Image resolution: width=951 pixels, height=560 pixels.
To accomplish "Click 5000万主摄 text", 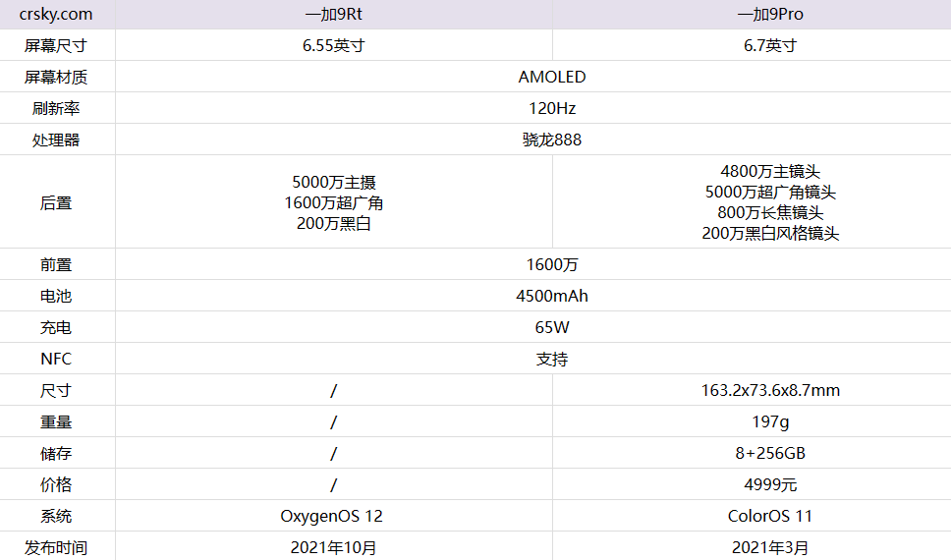I will pos(334,182).
